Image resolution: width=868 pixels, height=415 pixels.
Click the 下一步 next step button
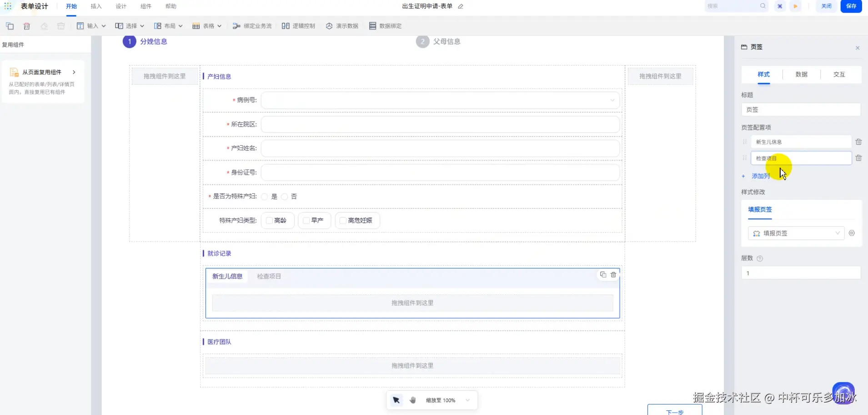click(675, 410)
